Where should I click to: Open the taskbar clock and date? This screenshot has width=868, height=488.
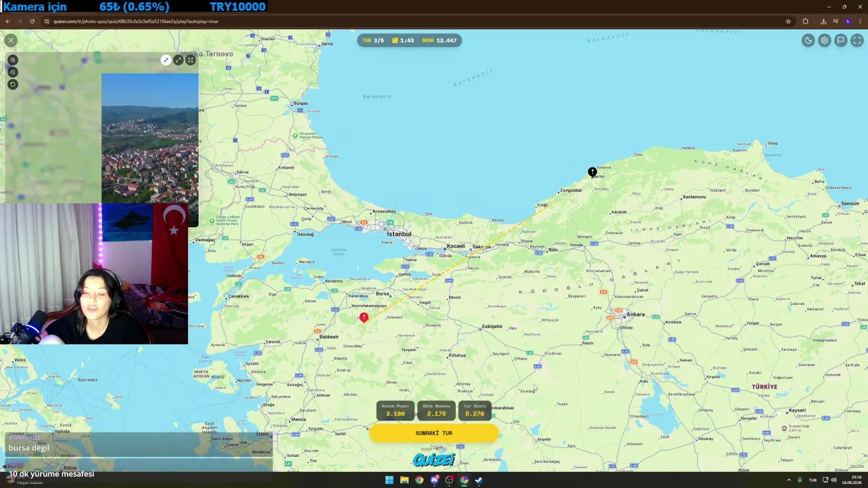(852, 480)
